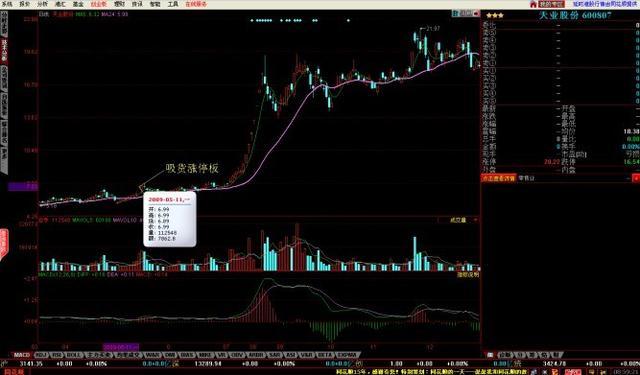Select the BIAS indicator tab
The height and width of the screenshot is (375, 640).
(x=187, y=355)
